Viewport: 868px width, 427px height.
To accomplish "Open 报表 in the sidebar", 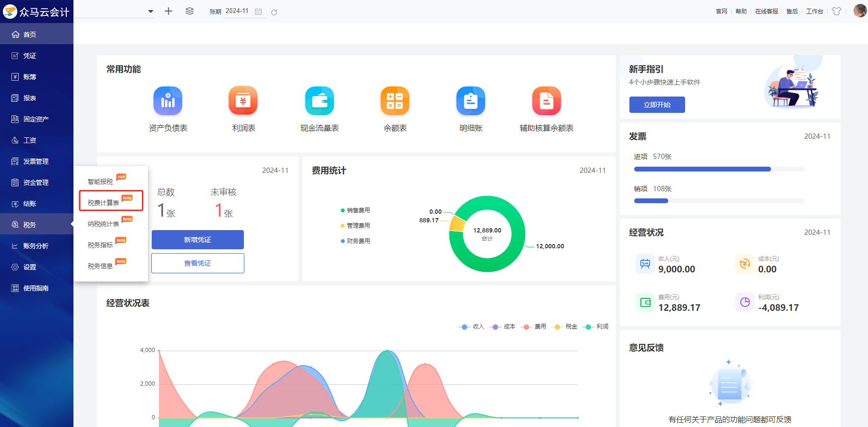I will coord(36,98).
